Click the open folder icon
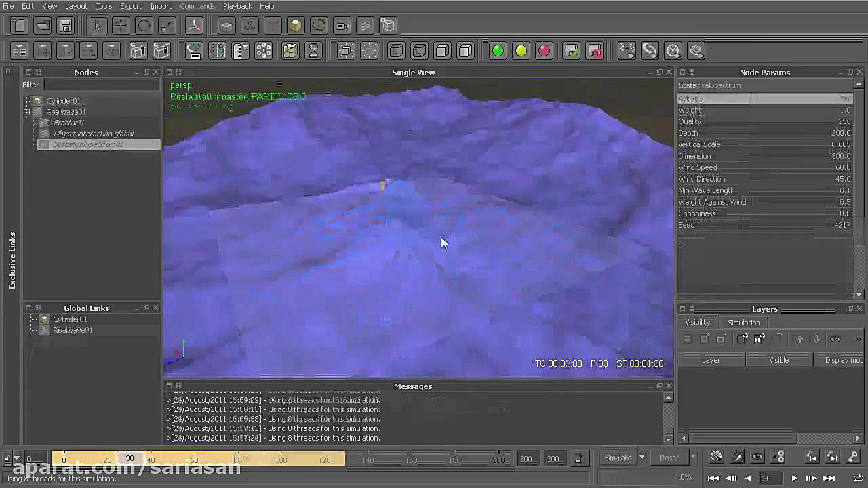Screen dimensions: 868x488 click(x=42, y=26)
